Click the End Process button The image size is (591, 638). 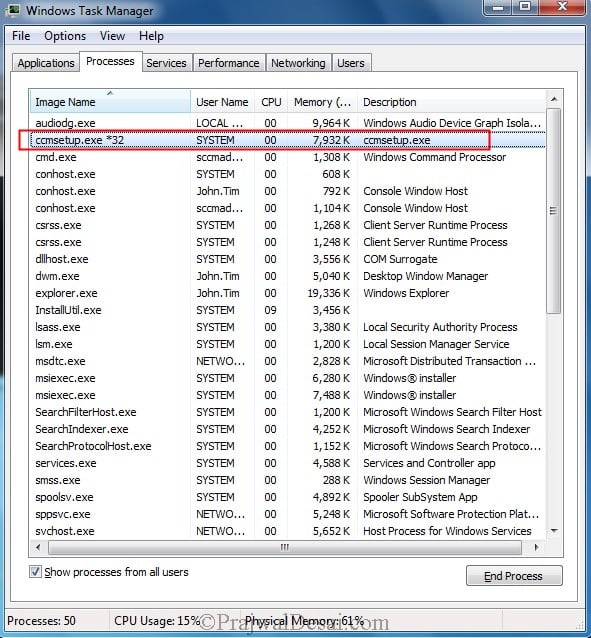[x=514, y=576]
